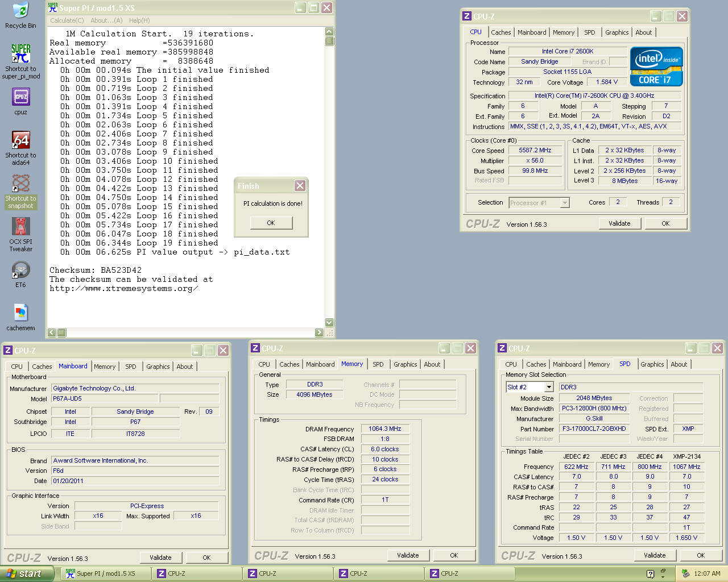Activate the last CPU-Z taskbar button
The image size is (728, 582).
[x=470, y=574]
